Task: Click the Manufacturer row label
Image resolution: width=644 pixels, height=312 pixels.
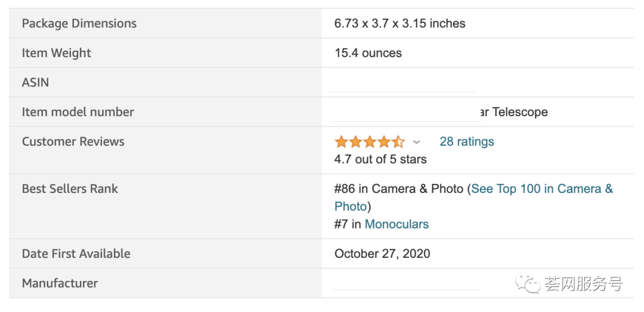Action: [60, 283]
